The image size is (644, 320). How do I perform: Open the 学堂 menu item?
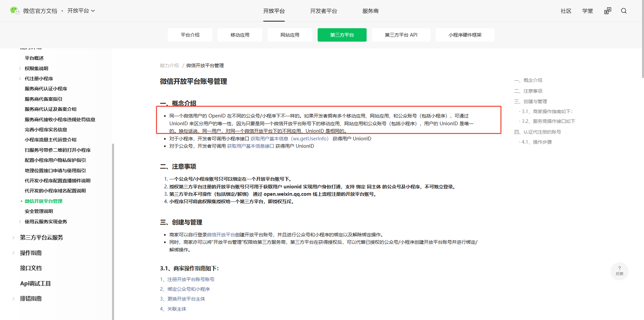[588, 11]
